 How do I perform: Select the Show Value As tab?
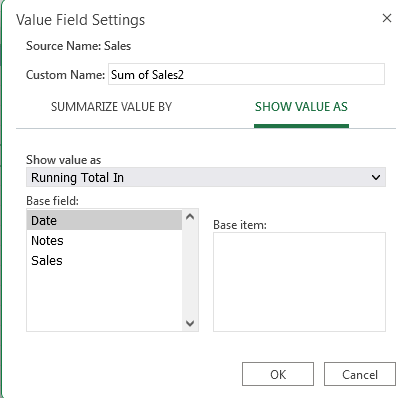[x=301, y=107]
